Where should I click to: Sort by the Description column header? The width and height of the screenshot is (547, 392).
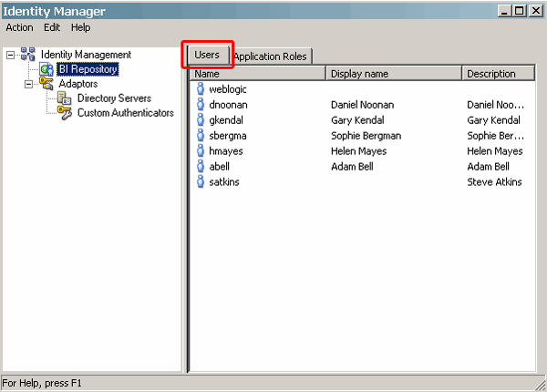pyautogui.click(x=498, y=74)
